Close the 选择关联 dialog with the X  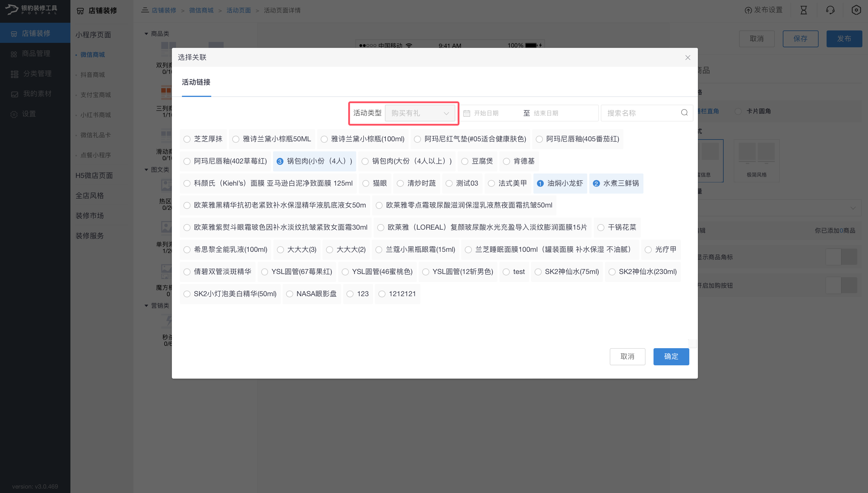[688, 58]
